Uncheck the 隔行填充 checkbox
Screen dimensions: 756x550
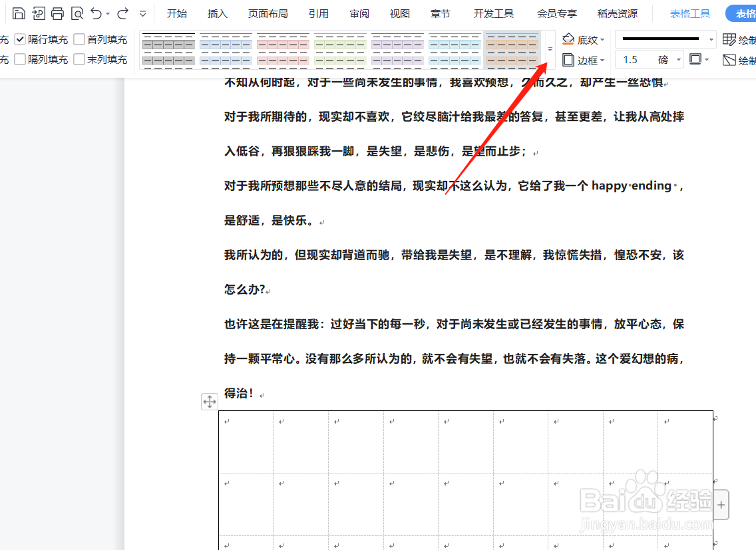click(x=20, y=39)
